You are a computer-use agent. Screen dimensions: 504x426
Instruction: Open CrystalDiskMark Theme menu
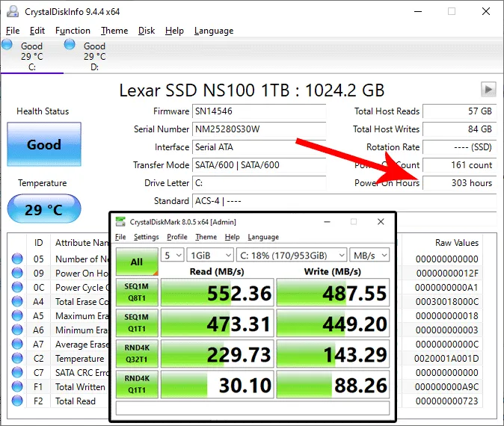(x=206, y=237)
